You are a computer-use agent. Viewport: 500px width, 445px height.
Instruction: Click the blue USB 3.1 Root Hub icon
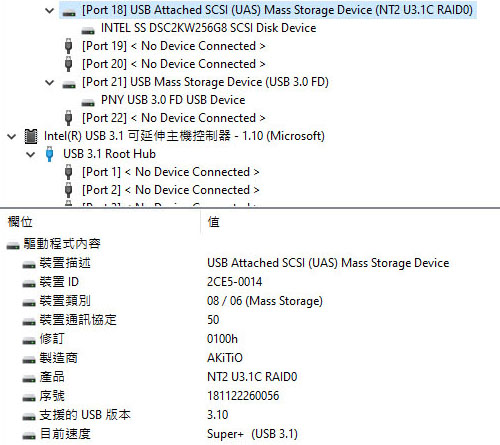click(49, 154)
